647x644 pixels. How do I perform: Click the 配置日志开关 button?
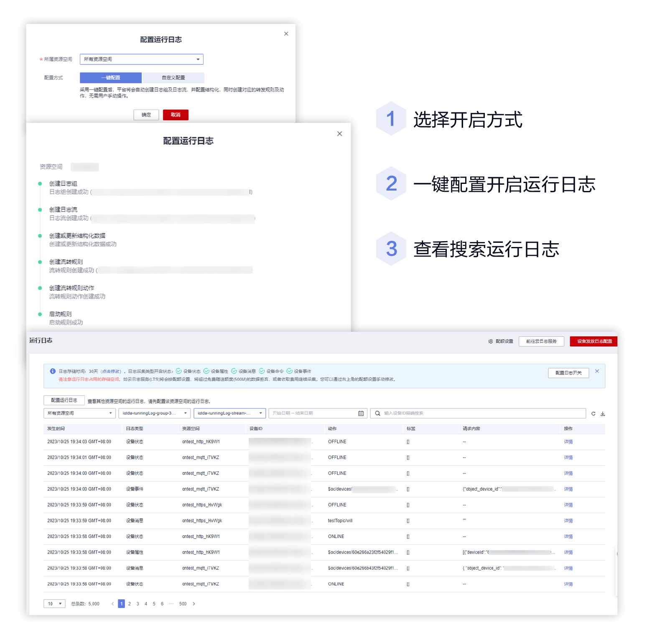(x=568, y=373)
